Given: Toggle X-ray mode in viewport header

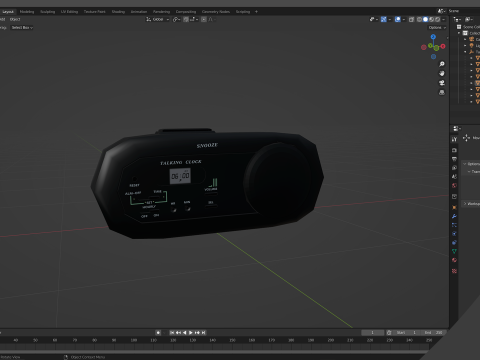Looking at the screenshot, I should coord(411,19).
